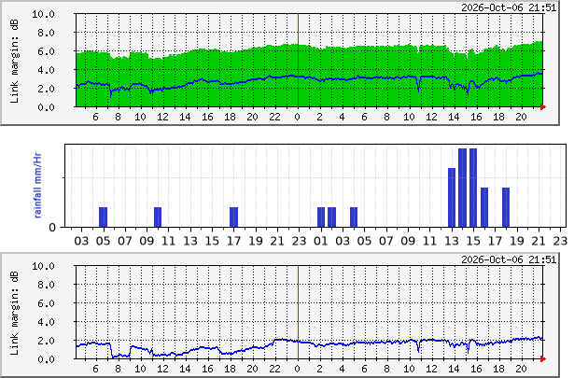588x378 pixels.
Task: Click the rainfall bar at hour 13
Action: (x=452, y=198)
